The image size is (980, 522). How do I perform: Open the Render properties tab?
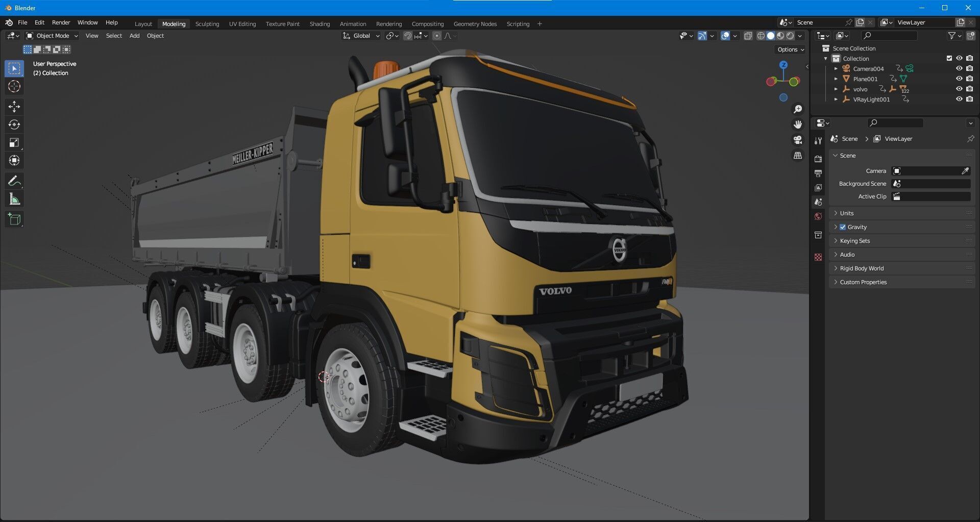click(818, 159)
